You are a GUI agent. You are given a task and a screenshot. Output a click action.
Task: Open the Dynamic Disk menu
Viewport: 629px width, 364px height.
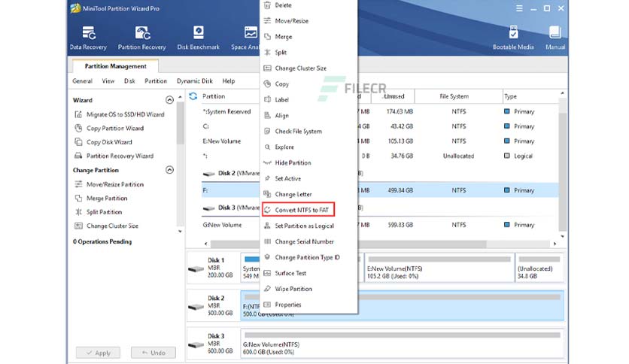pyautogui.click(x=195, y=81)
